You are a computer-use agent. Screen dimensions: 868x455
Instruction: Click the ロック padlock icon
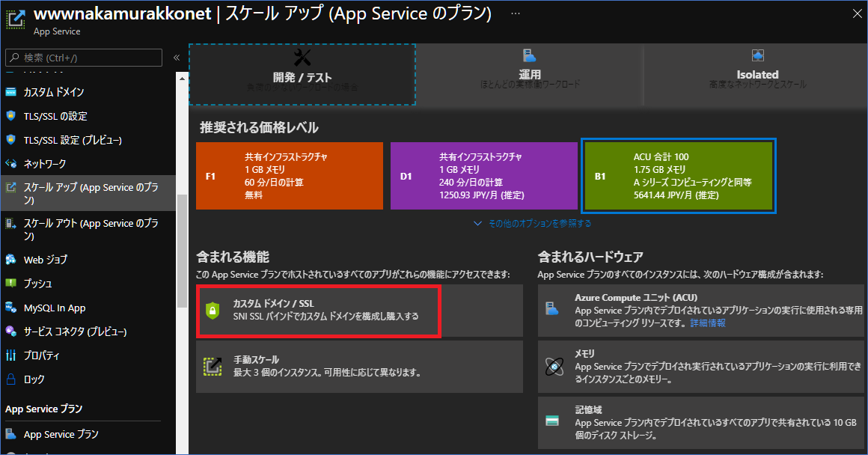[x=10, y=379]
